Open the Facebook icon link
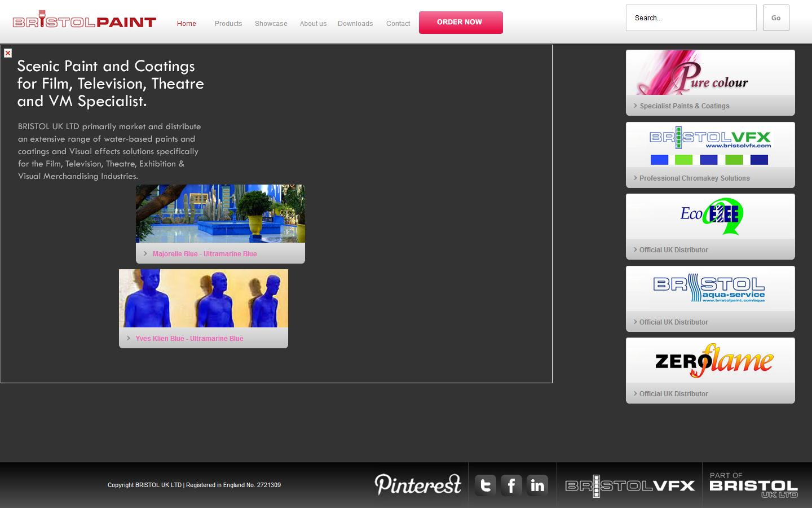 511,485
